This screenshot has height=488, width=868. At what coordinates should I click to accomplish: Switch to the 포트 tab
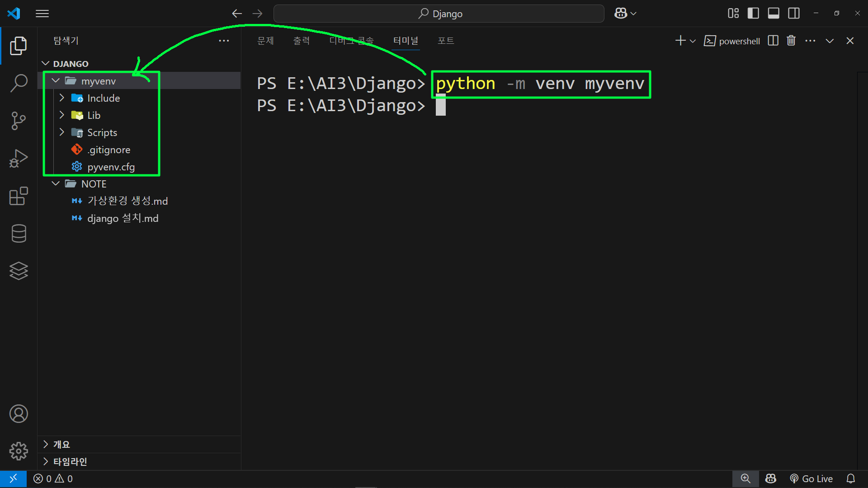[446, 41]
